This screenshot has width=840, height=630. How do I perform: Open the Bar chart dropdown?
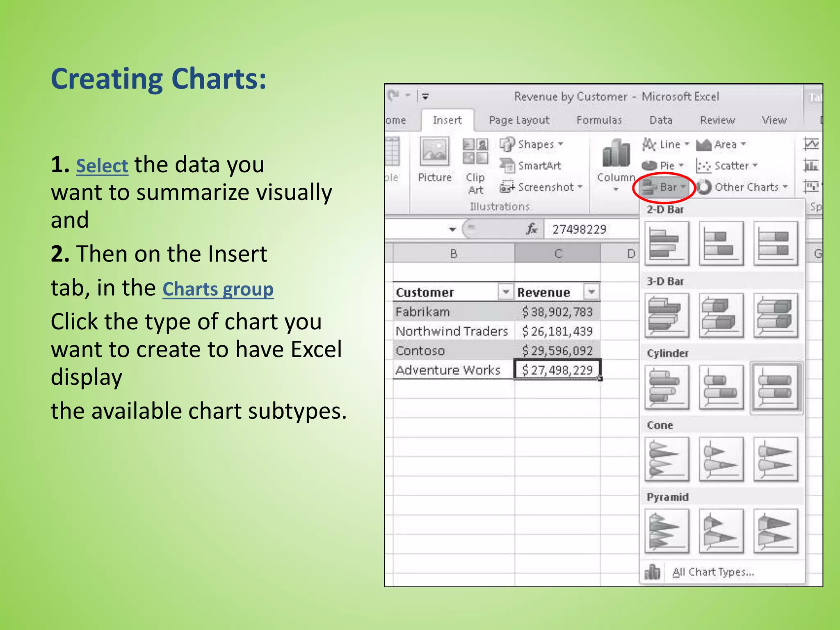(x=664, y=187)
